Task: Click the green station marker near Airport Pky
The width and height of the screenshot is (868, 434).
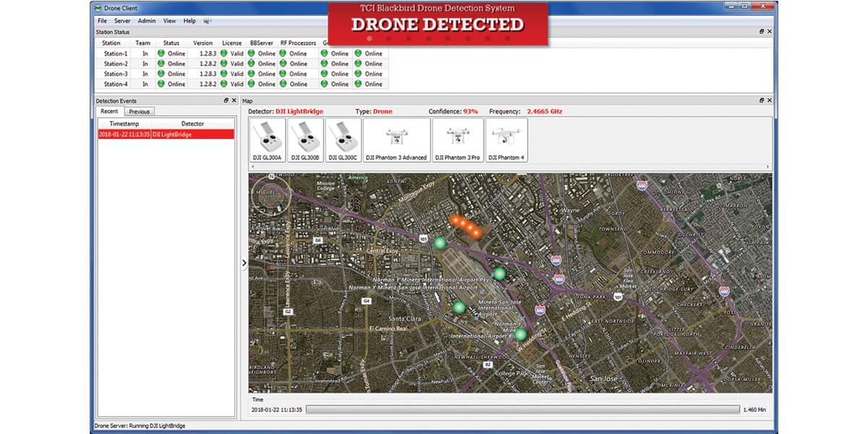Action: tap(499, 273)
